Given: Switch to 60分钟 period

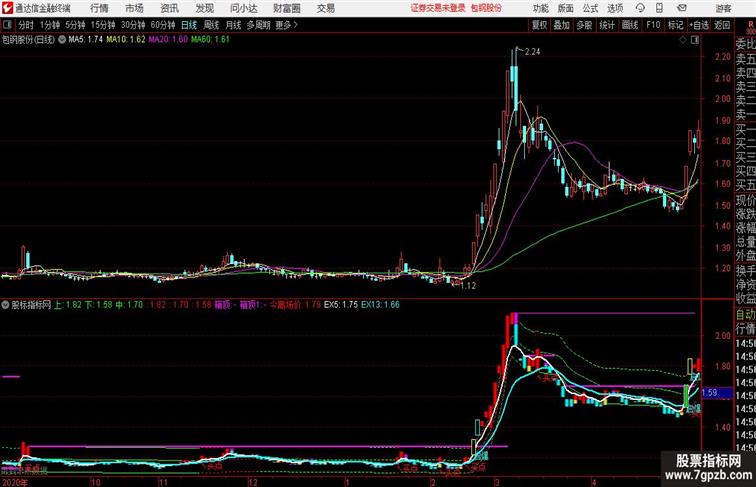Looking at the screenshot, I should (x=163, y=25).
